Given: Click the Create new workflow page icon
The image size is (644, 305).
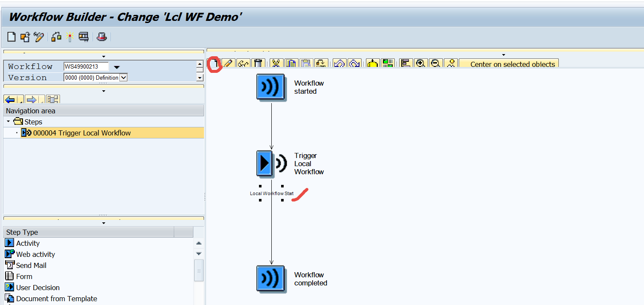Looking at the screenshot, I should 11,37.
